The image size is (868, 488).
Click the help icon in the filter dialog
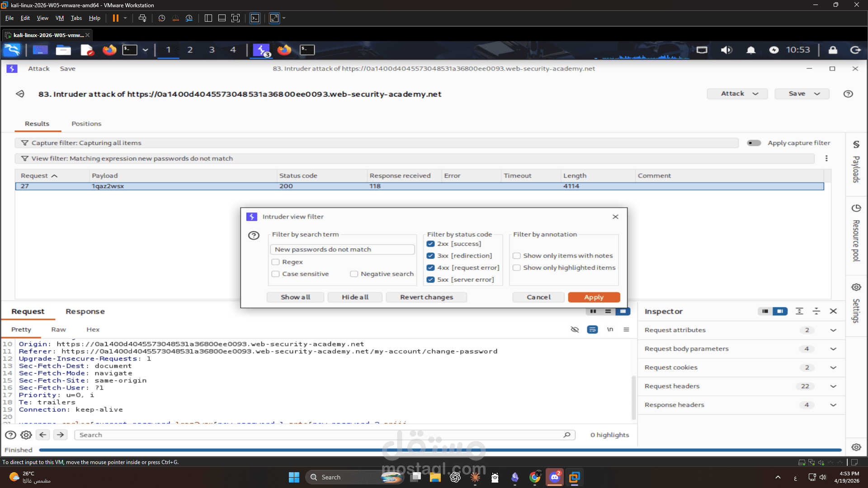pos(254,235)
